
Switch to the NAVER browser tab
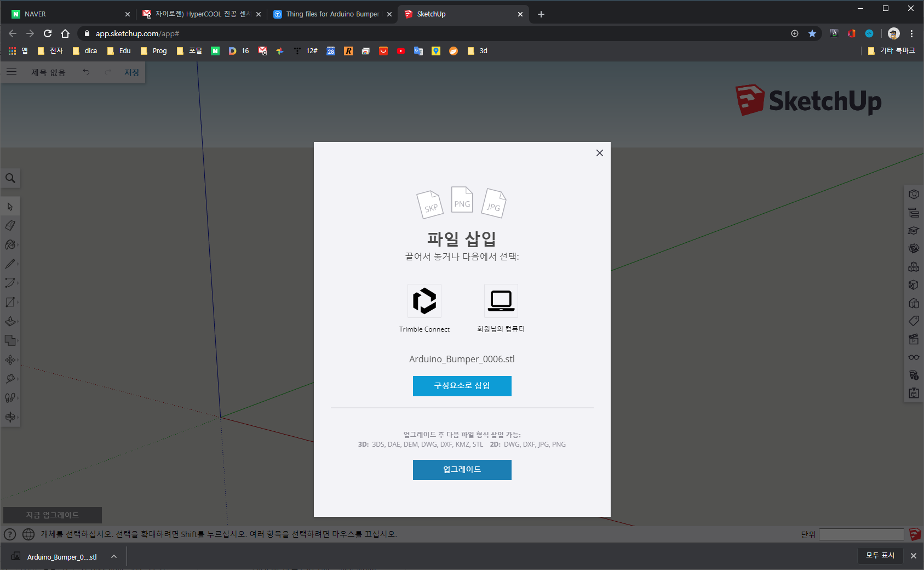pos(71,14)
